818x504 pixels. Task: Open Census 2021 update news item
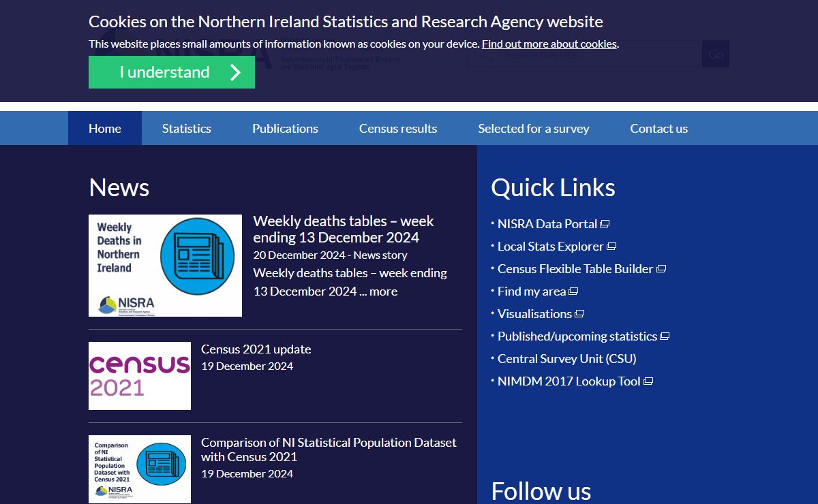(256, 349)
